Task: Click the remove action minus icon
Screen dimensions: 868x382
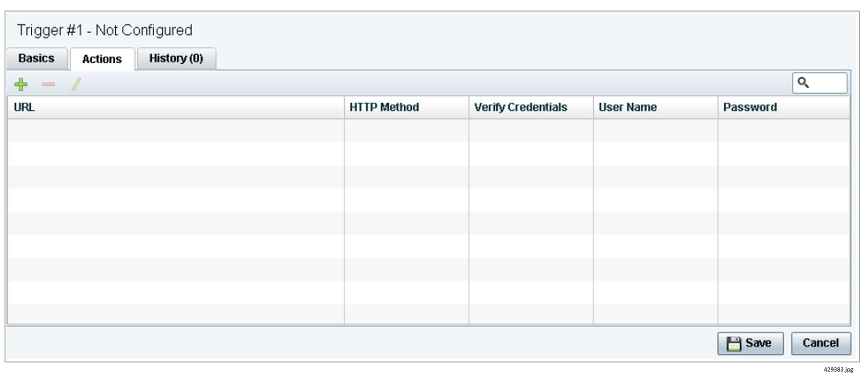Action: coord(48,84)
